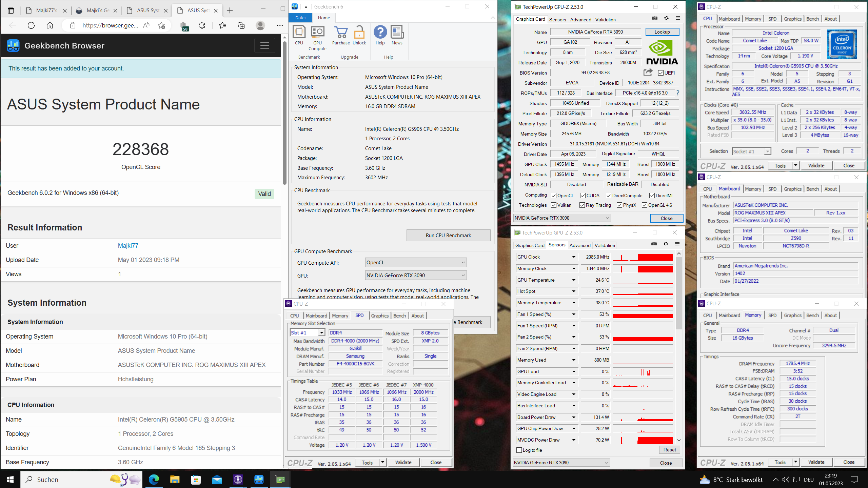Image resolution: width=868 pixels, height=488 pixels.
Task: Open browser favorites star icon
Action: coord(222,25)
